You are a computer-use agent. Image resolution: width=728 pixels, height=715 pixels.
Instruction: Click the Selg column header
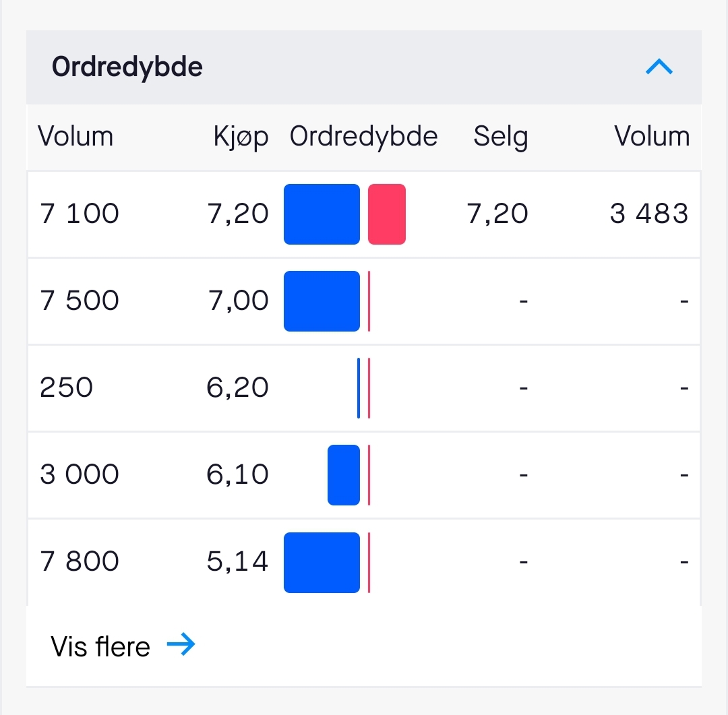(500, 137)
